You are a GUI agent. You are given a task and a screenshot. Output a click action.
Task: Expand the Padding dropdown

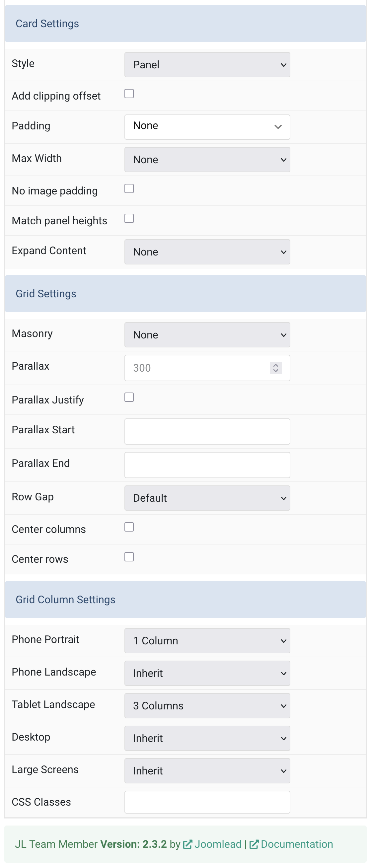tap(207, 127)
